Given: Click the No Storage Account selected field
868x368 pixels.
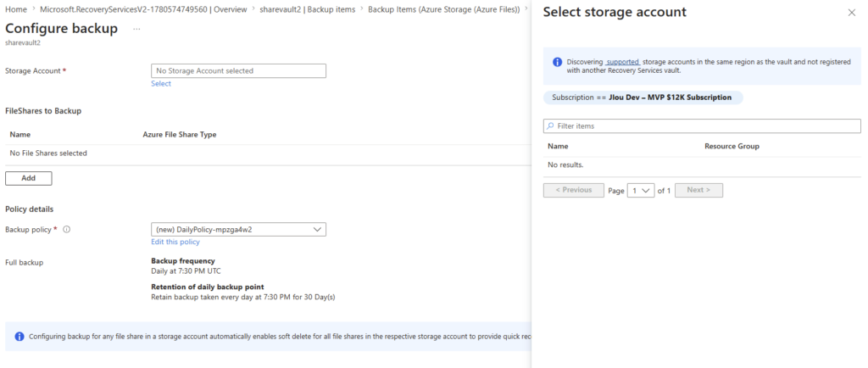Looking at the screenshot, I should pos(238,71).
